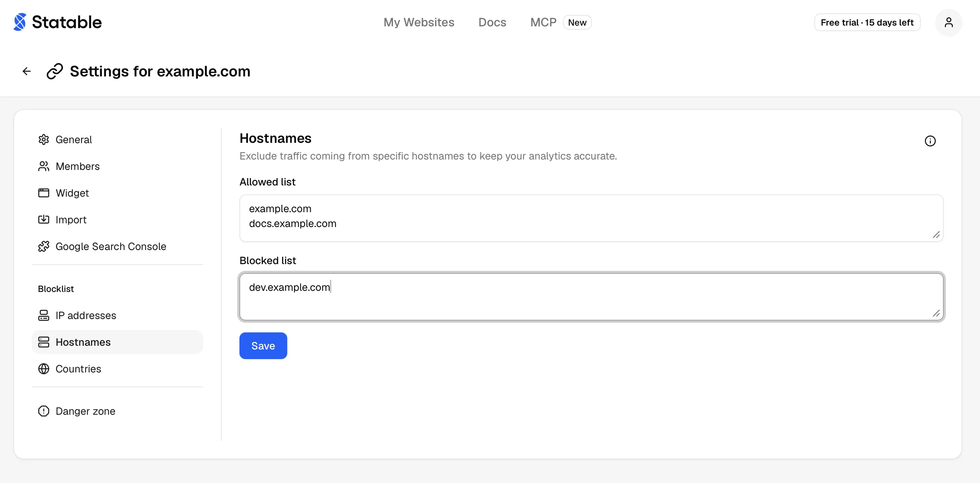Viewport: 980px width, 483px height.
Task: Click the General gear icon
Action: coord(44,140)
